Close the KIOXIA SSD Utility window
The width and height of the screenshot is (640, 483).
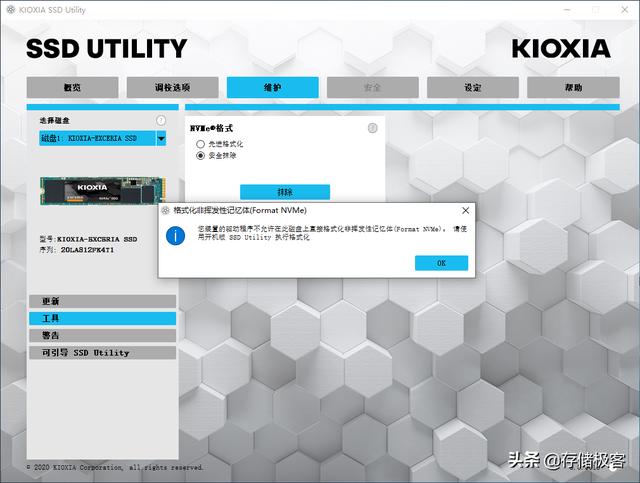(624, 9)
